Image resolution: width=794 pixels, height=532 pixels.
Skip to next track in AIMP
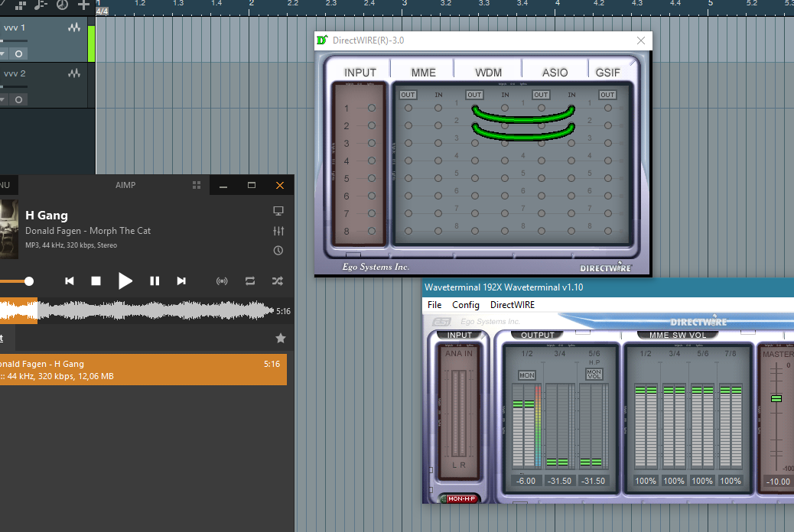coord(181,281)
